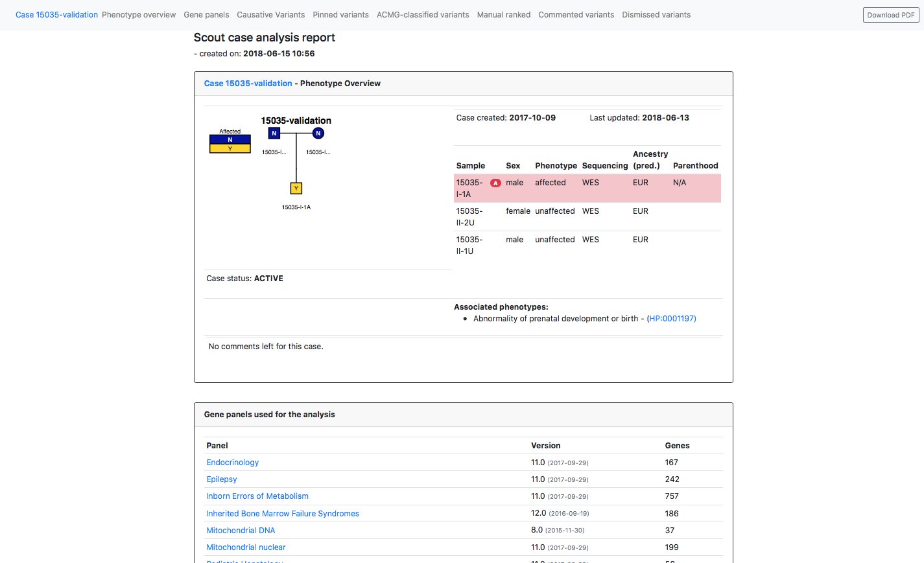Click gene count 757 for Inborn Errors
924x563 pixels.
[672, 496]
